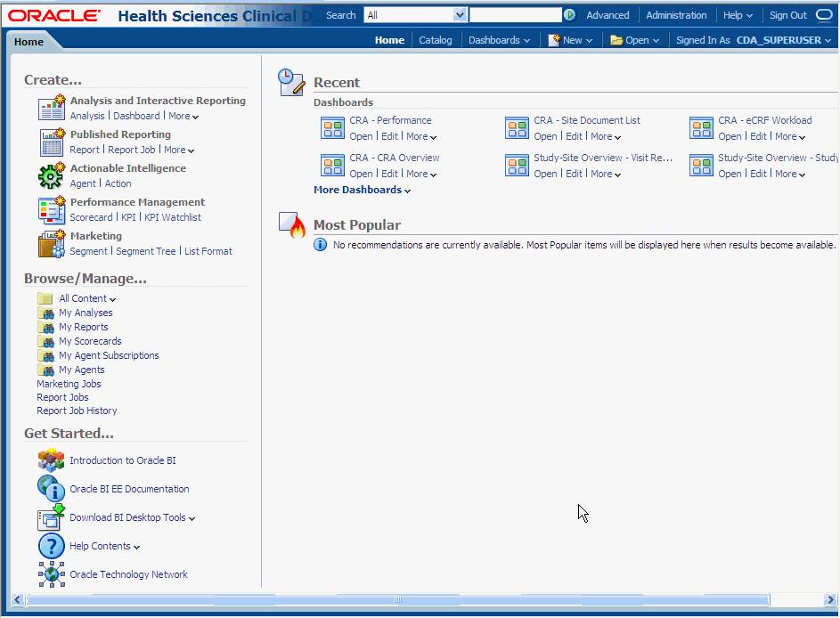Viewport: 840px width, 618px height.
Task: Click the My Analyses folder icon
Action: pos(45,313)
